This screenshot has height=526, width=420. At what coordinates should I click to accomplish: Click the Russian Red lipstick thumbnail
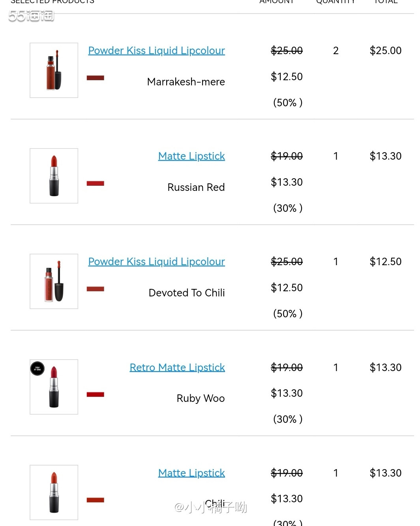54,176
